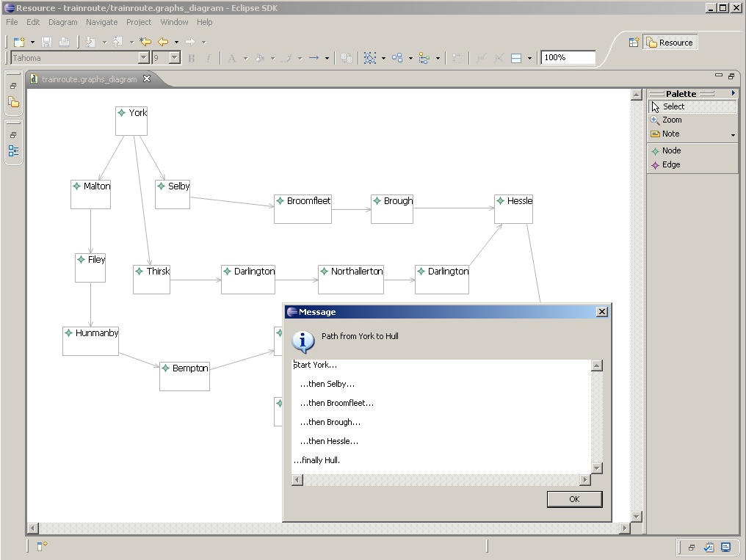Image resolution: width=746 pixels, height=560 pixels.
Task: Click the outline view icon in left sidebar
Action: (13, 151)
